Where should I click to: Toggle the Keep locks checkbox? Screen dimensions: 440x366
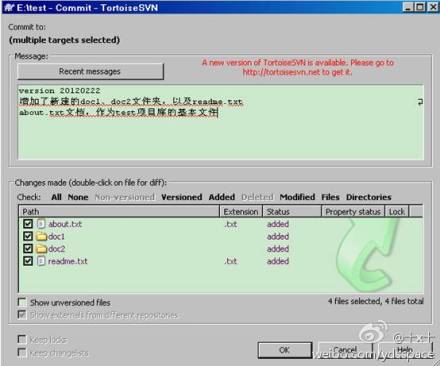(x=22, y=339)
